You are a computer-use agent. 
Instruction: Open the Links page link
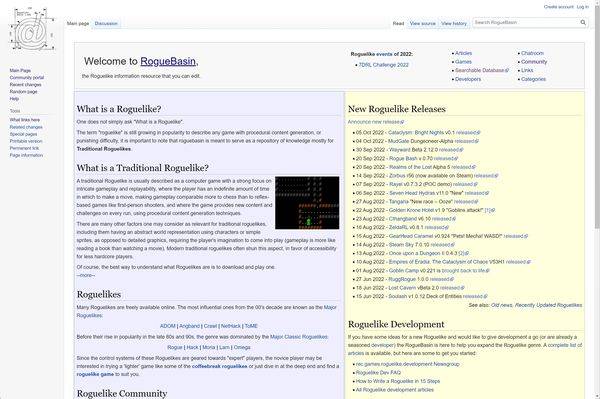(527, 70)
